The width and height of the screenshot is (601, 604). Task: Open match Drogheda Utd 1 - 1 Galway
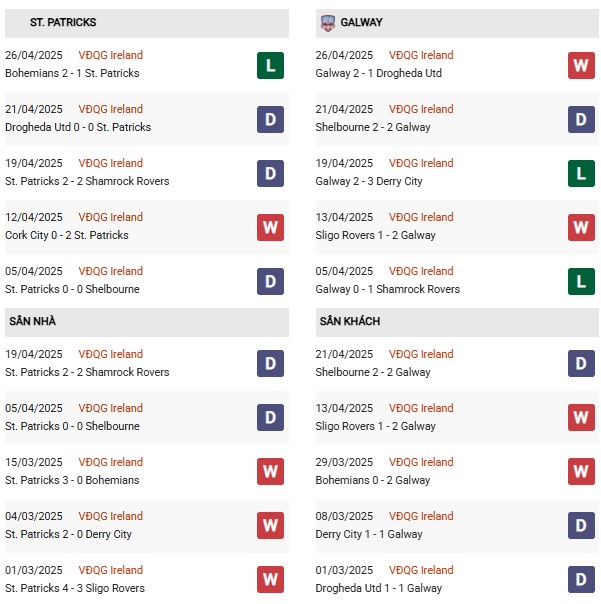[378, 588]
